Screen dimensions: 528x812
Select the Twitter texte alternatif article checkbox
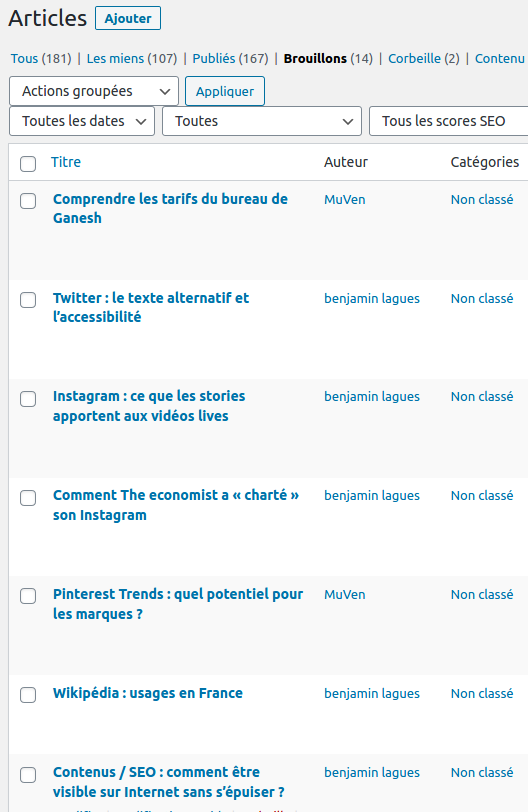click(x=28, y=299)
